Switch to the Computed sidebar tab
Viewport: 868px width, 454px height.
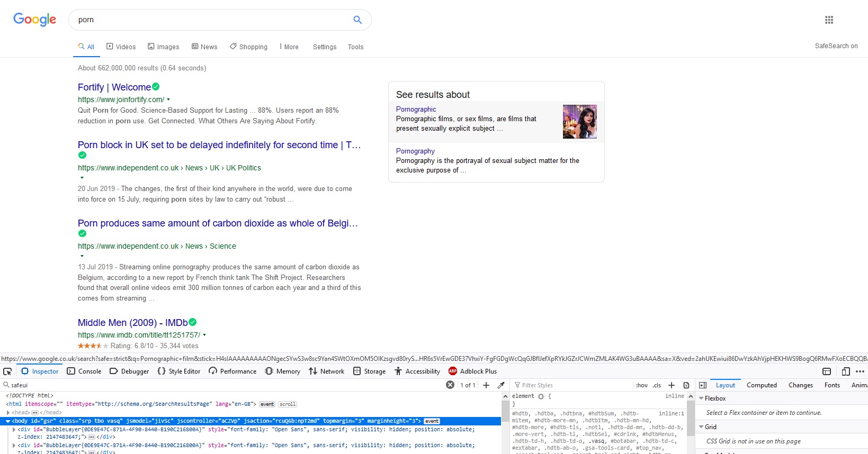point(762,385)
